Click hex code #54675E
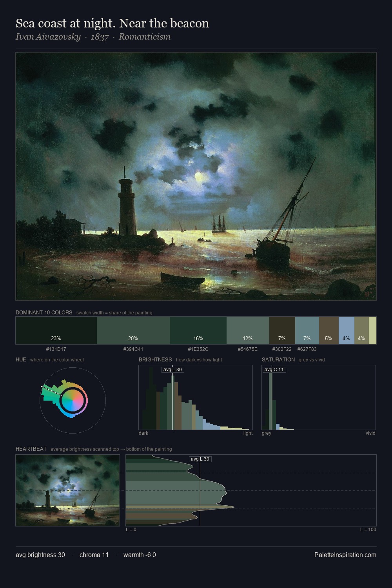 (x=248, y=349)
